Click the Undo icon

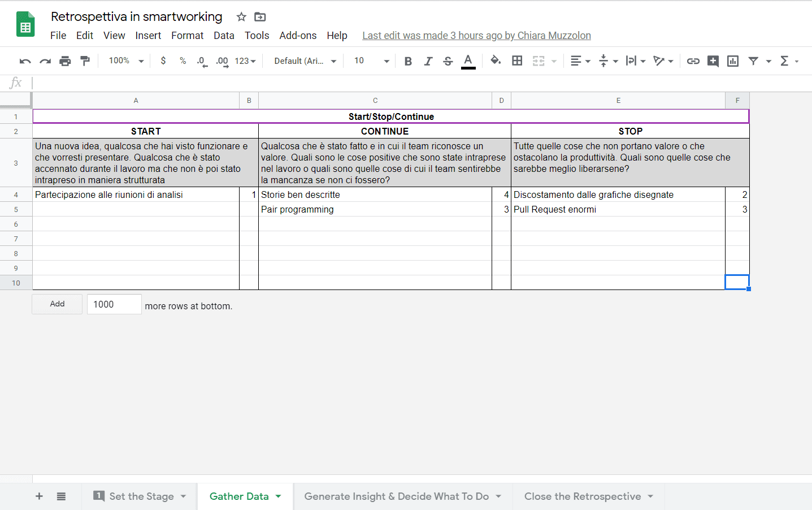(x=25, y=61)
